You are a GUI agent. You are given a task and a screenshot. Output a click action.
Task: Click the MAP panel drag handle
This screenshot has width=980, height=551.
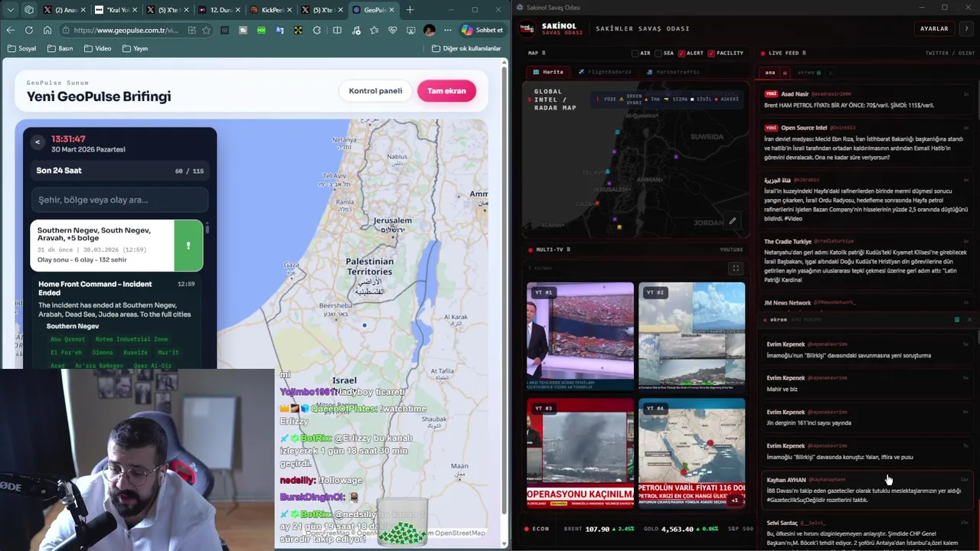coord(544,54)
